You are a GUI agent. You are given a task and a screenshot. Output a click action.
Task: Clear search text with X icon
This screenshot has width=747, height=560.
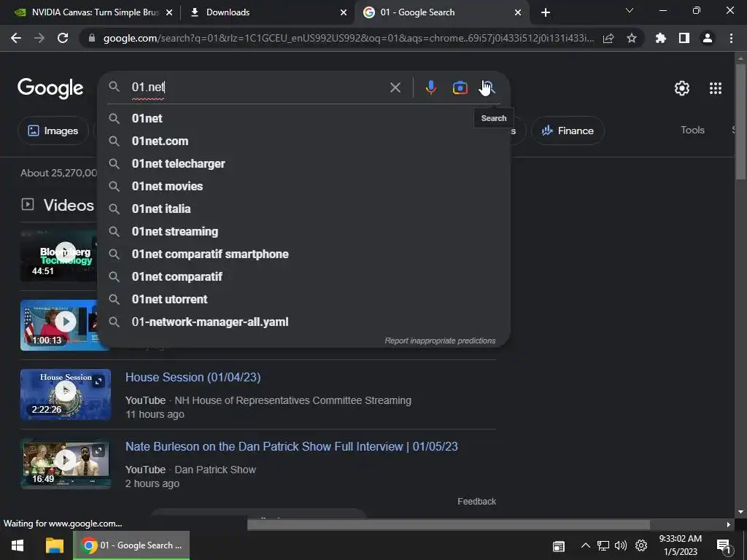pyautogui.click(x=395, y=87)
